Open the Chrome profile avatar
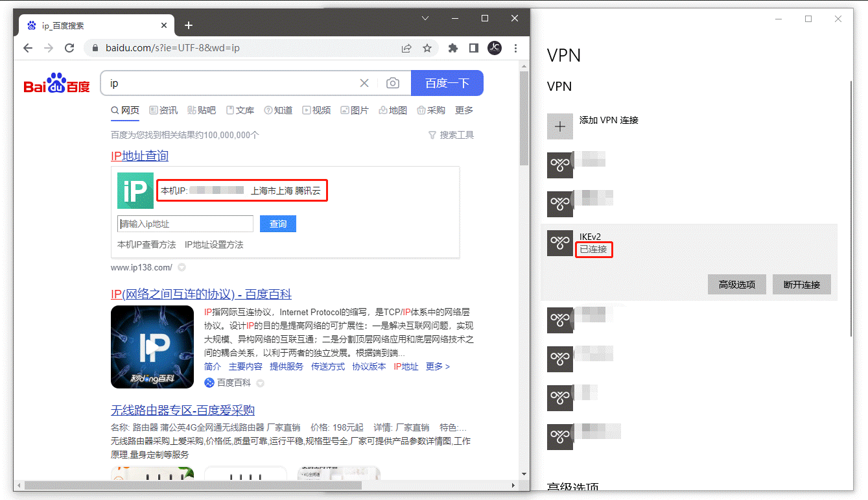Image resolution: width=868 pixels, height=500 pixels. tap(495, 48)
